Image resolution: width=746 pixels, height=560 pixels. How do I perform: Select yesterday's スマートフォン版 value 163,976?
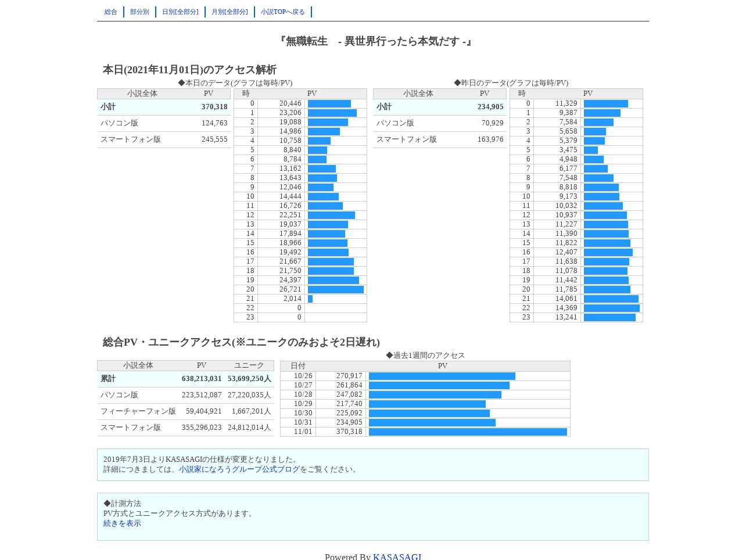490,139
